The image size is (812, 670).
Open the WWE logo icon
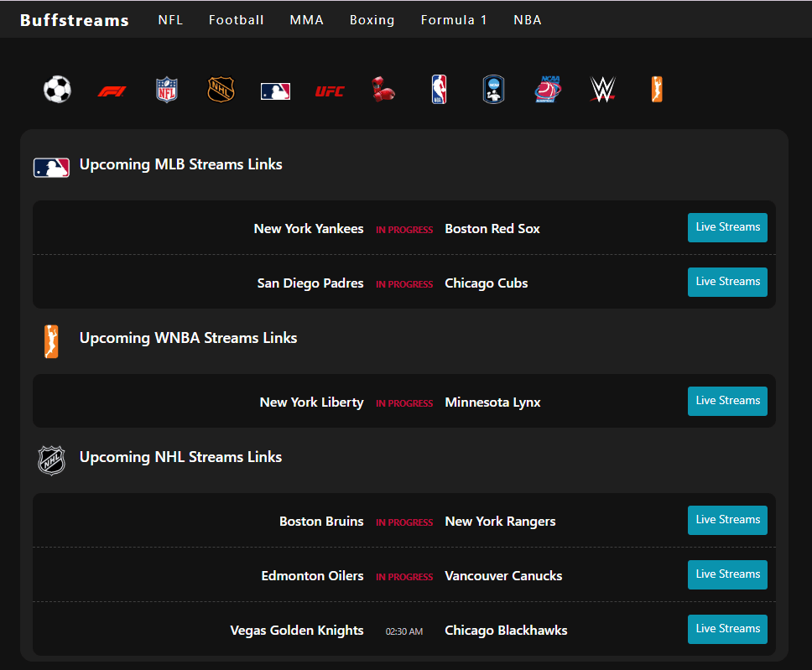click(603, 90)
